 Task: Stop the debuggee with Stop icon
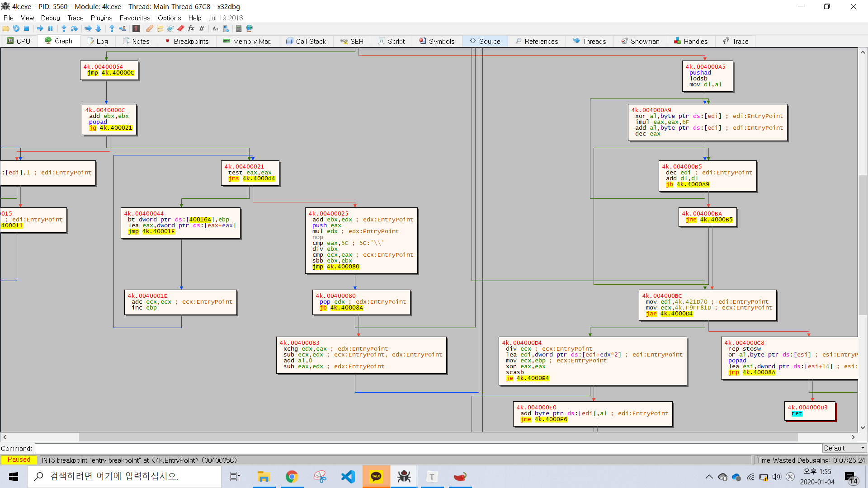pos(27,28)
